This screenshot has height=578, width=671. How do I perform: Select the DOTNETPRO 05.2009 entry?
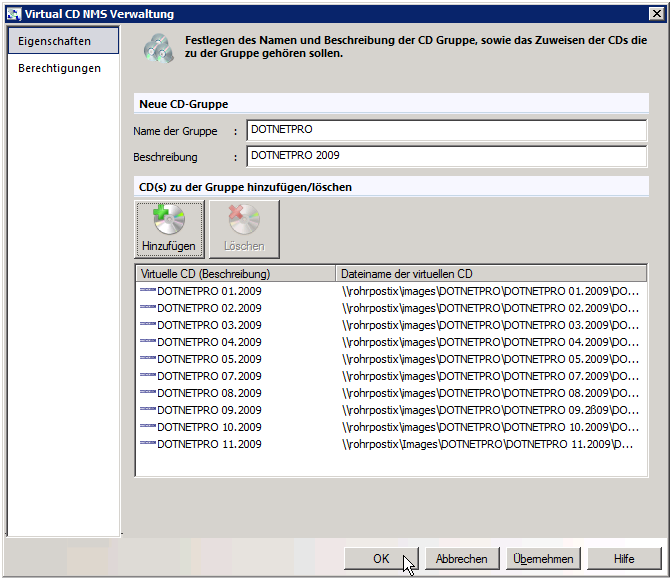click(x=209, y=359)
